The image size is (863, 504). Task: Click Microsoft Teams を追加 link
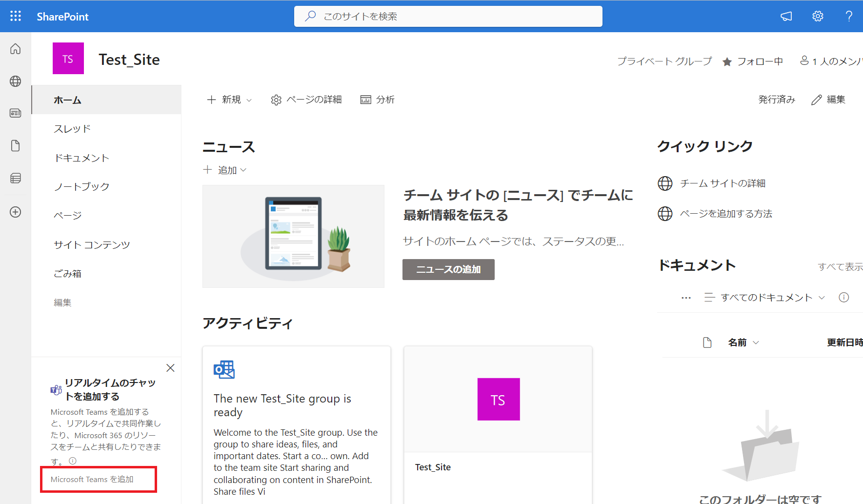[x=92, y=480]
